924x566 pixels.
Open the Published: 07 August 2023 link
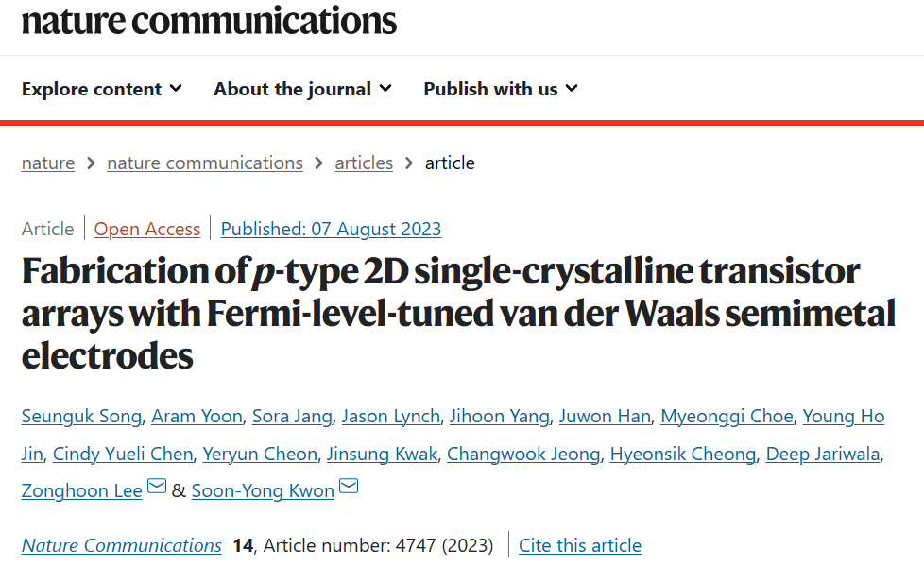pos(332,229)
